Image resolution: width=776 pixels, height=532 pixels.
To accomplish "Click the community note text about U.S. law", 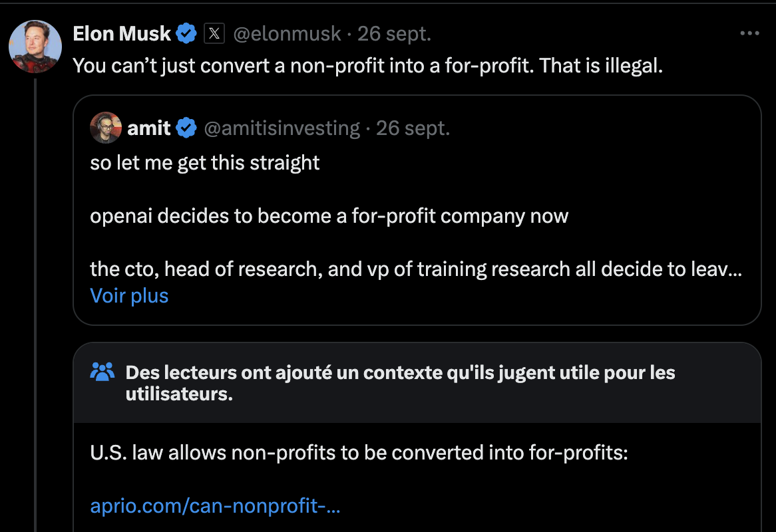I will (x=359, y=452).
